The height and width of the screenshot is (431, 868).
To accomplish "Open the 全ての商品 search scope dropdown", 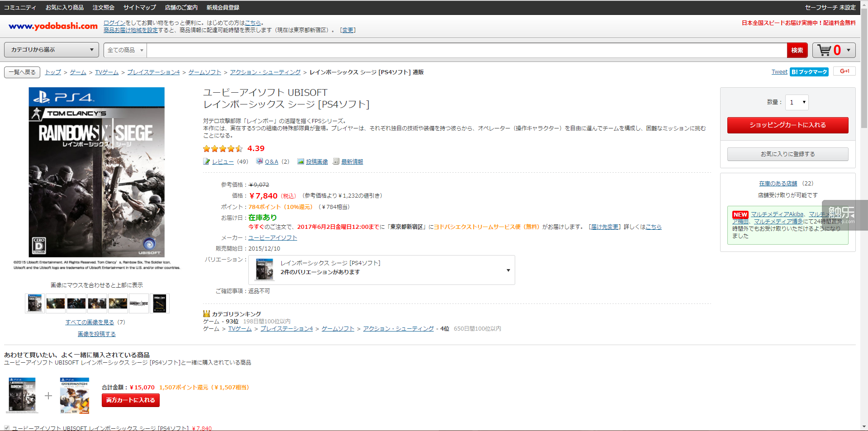I will point(125,50).
